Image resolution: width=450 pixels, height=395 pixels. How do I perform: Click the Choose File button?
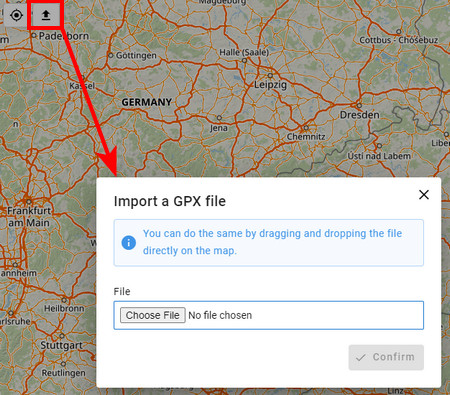click(x=153, y=315)
